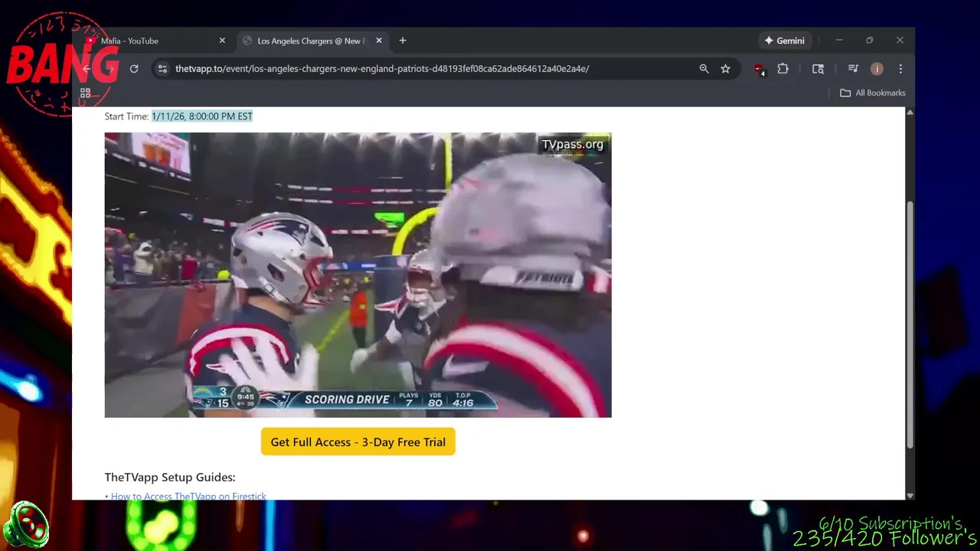Screen dimensions: 980x551
Task: Click the Get Full Access 3-Day Free Trial button
Action: (x=358, y=442)
